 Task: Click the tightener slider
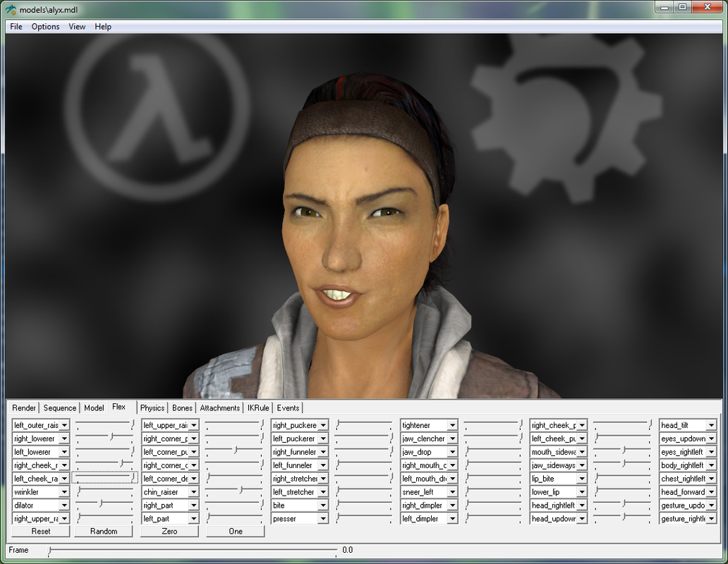(493, 424)
